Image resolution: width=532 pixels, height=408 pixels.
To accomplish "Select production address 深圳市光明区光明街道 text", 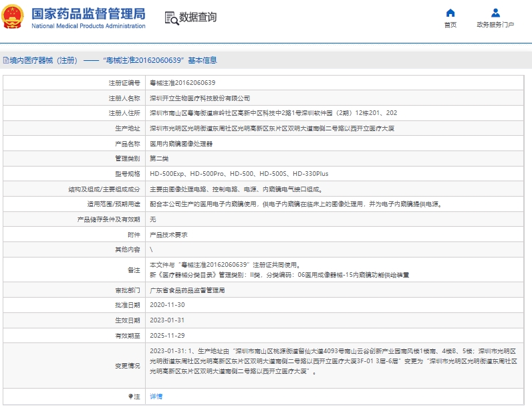I will (272, 128).
